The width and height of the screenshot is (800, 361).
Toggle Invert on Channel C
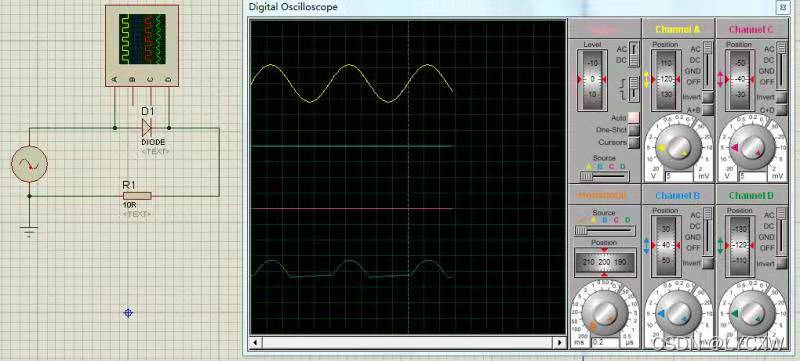click(781, 97)
